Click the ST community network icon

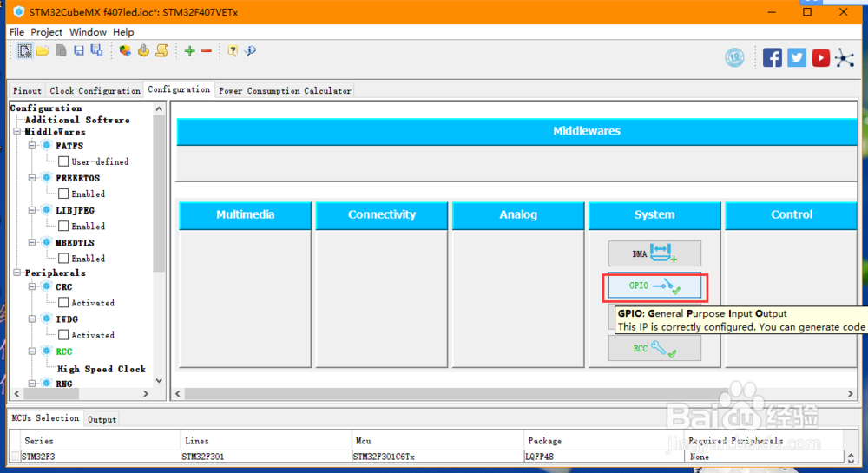pos(845,57)
